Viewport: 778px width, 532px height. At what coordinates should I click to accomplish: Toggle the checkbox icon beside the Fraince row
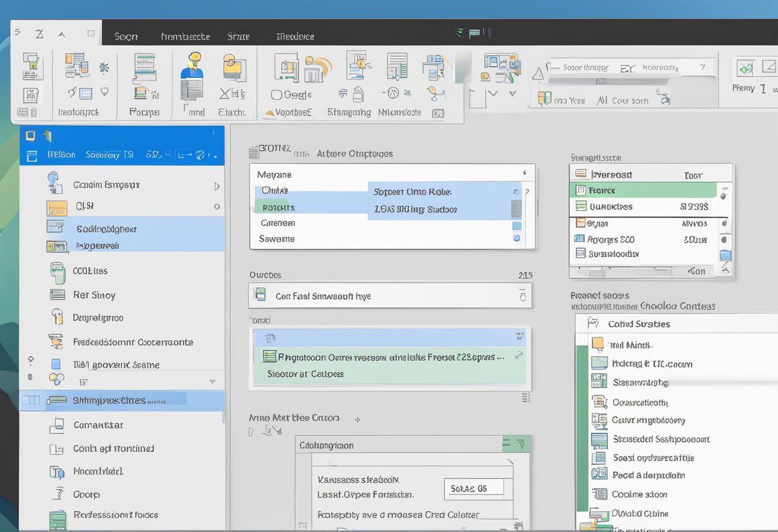(x=580, y=190)
